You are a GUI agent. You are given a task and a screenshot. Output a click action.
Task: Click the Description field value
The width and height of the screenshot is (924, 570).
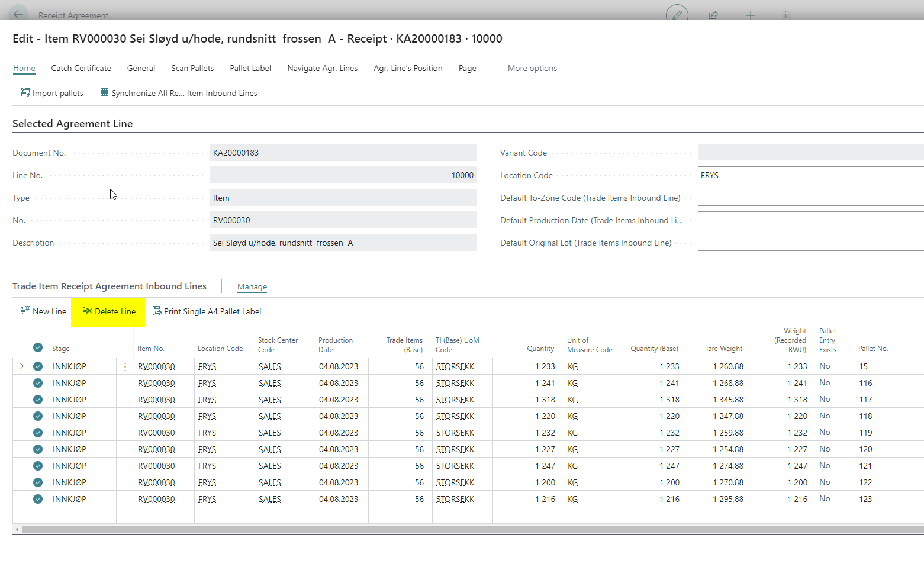pos(343,243)
